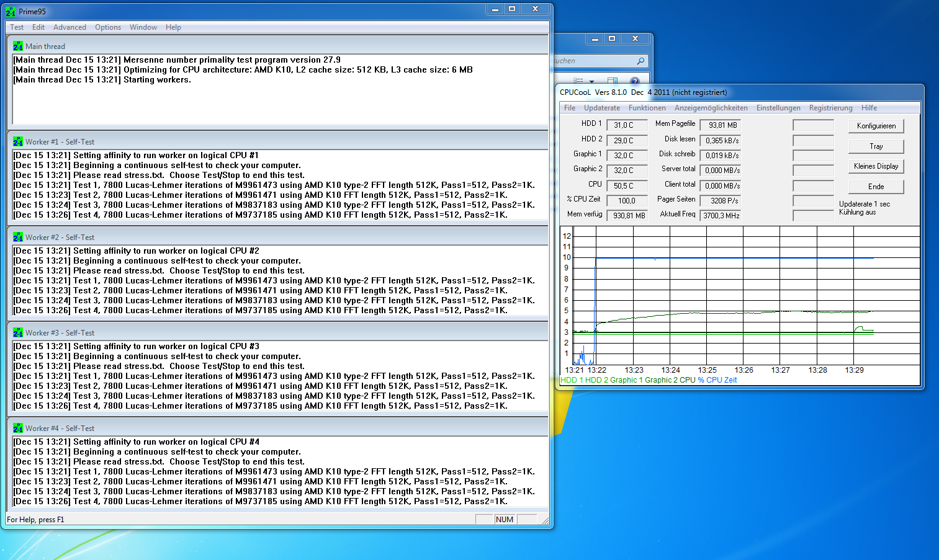Click the Worker #4 Self-Test window icon
Viewport: 939px width, 560px height.
tap(18, 428)
